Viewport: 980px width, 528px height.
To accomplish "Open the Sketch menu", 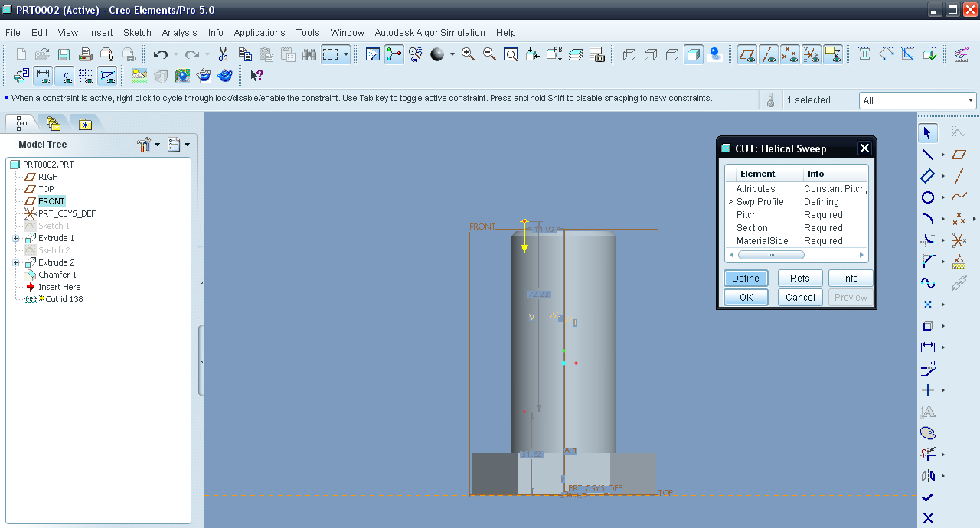I will tap(138, 33).
